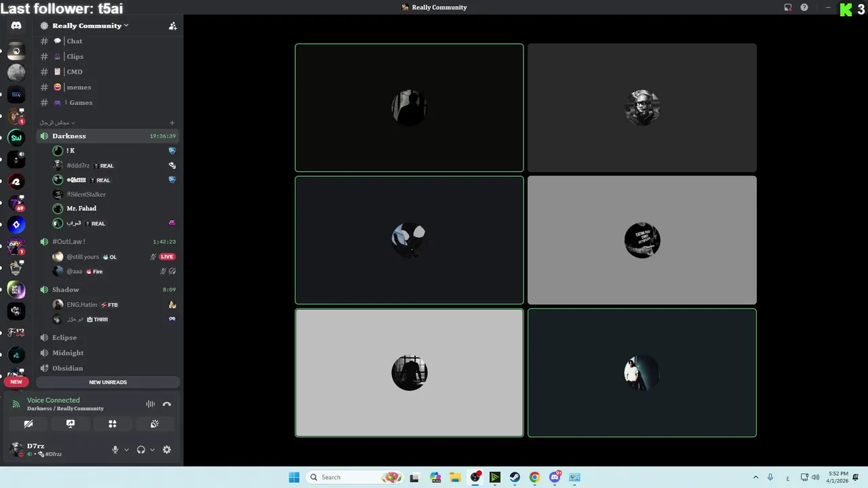This screenshot has height=488, width=868.
Task: Open activities button in voice panel
Action: pos(113,424)
